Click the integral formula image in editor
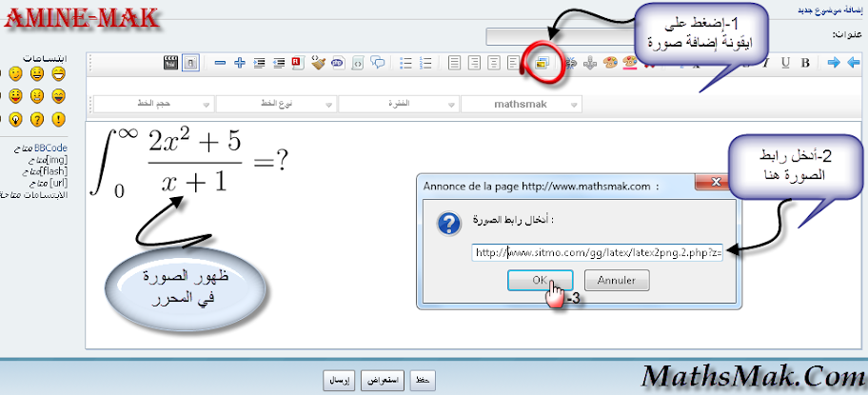The width and height of the screenshot is (868, 395). tap(191, 164)
